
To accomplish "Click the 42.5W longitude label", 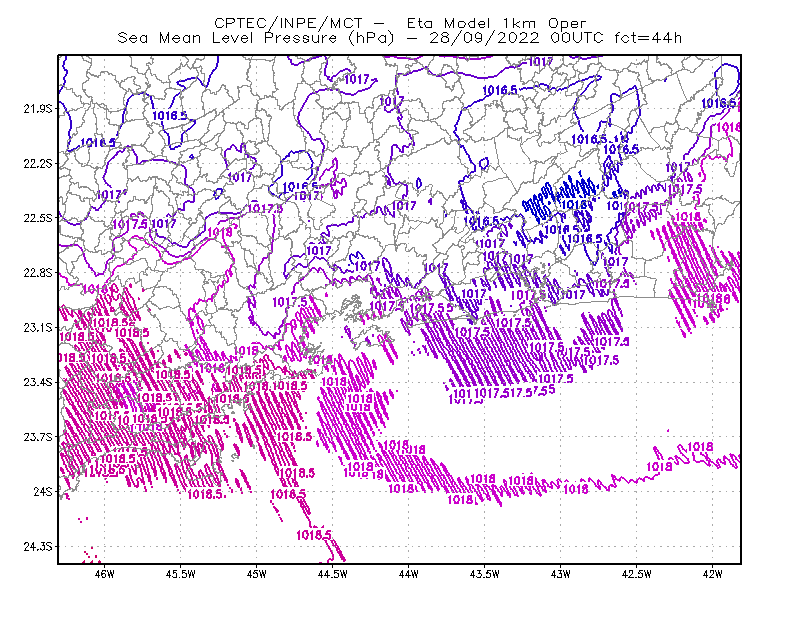I will [636, 574].
